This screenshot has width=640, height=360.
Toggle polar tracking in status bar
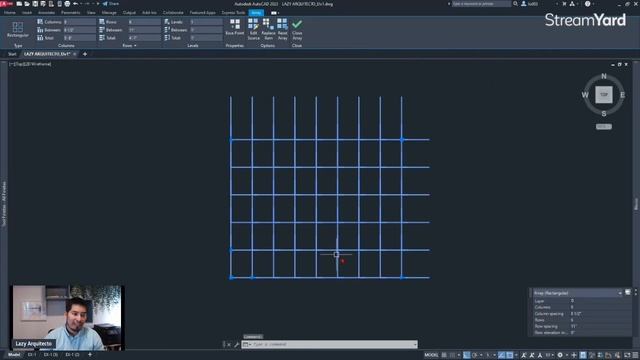474,355
